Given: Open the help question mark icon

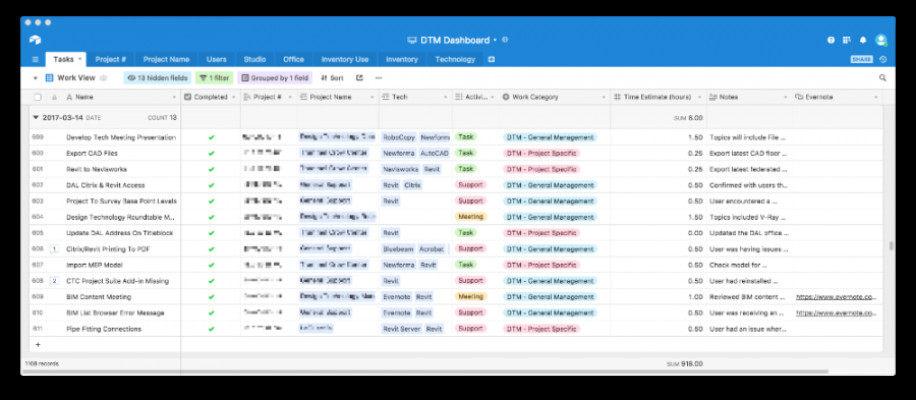Looking at the screenshot, I should point(831,40).
